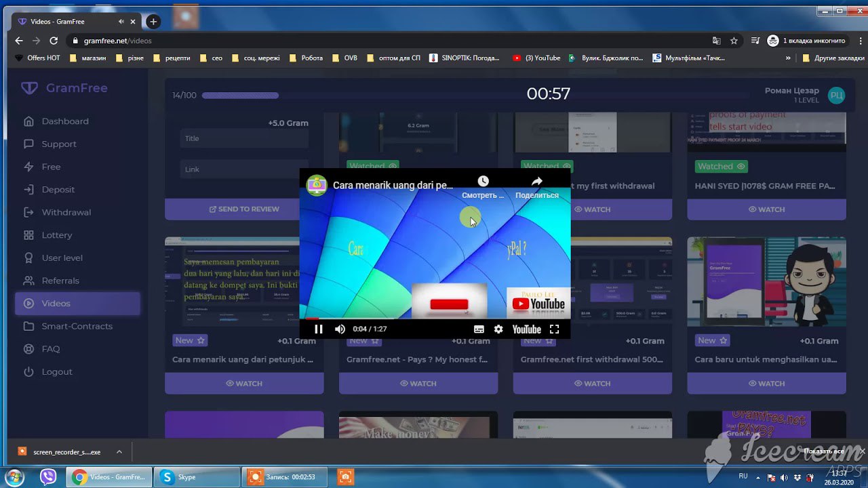Open the Offers HOT bookmark
The width and height of the screenshot is (868, 488).
pos(38,58)
